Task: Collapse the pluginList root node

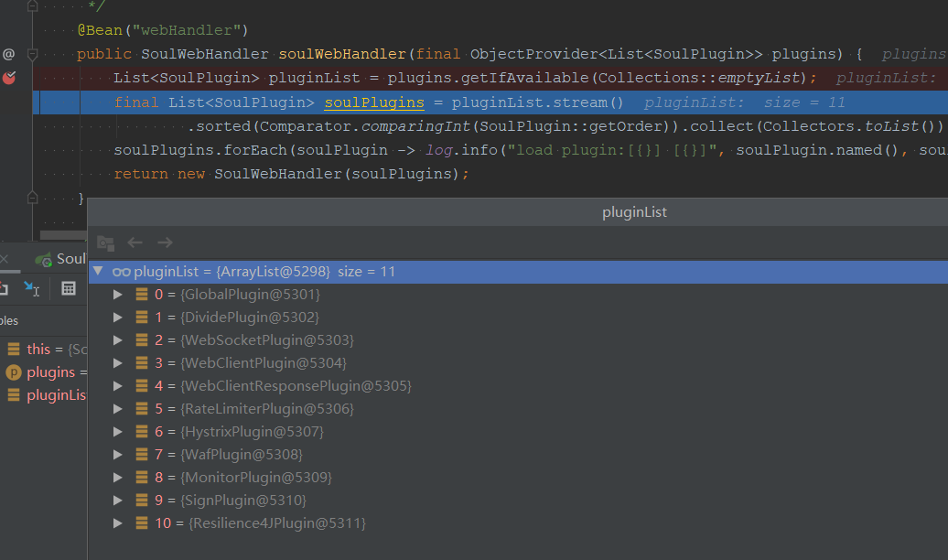Action: tap(98, 271)
